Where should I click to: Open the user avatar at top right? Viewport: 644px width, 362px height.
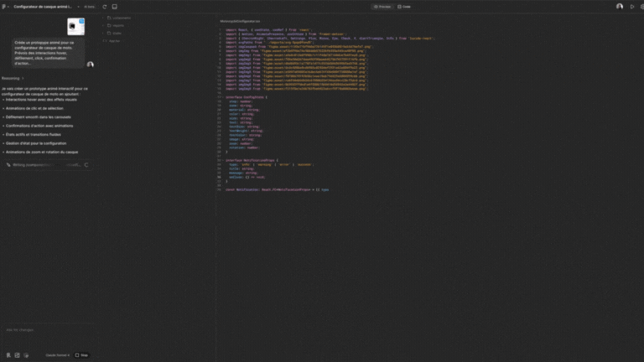(620, 6)
